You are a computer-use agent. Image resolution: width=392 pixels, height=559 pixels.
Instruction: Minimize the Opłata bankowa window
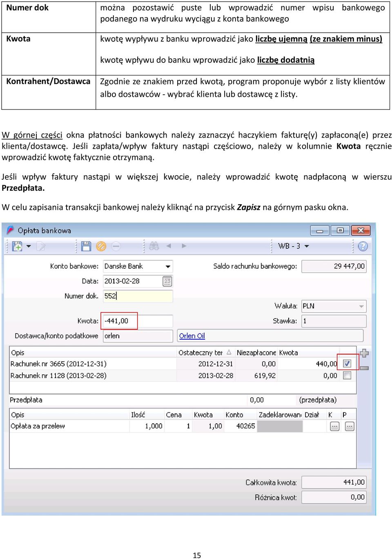[x=320, y=231]
